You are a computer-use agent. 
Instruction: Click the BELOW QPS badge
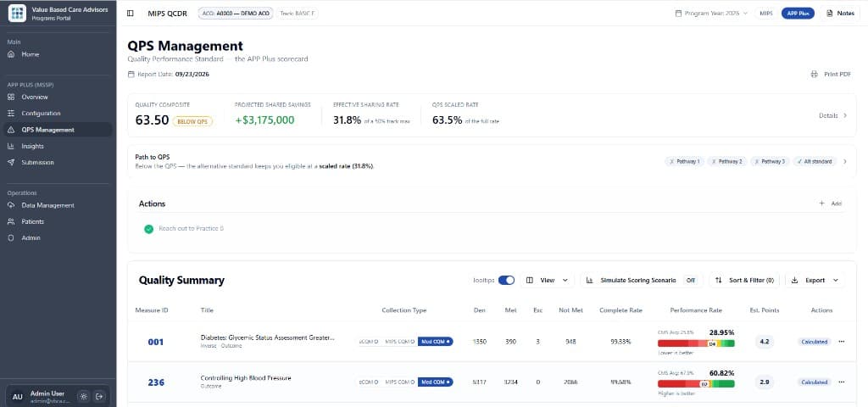click(x=192, y=121)
